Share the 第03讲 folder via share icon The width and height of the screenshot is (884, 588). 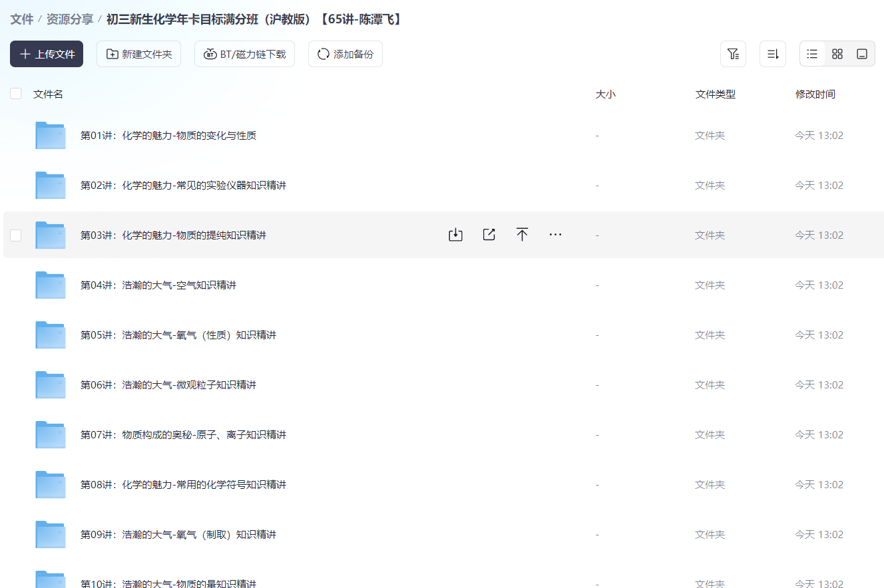[489, 234]
